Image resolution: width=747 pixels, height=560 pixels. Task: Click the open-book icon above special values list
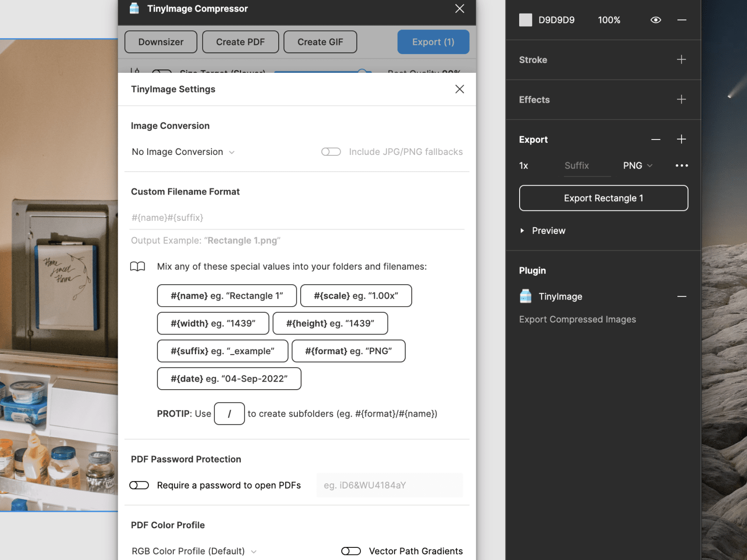[138, 266]
